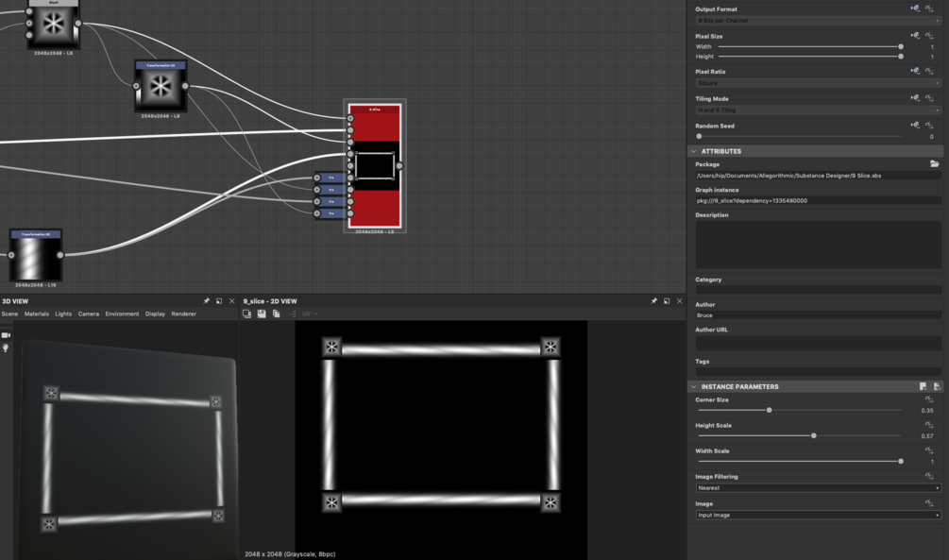Open UV dropdown in 2D View toolbar
The image size is (949, 560).
310,314
